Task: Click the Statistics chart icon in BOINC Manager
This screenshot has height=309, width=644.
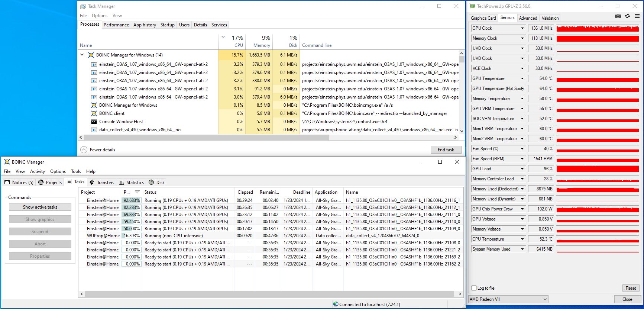Action: pyautogui.click(x=122, y=182)
